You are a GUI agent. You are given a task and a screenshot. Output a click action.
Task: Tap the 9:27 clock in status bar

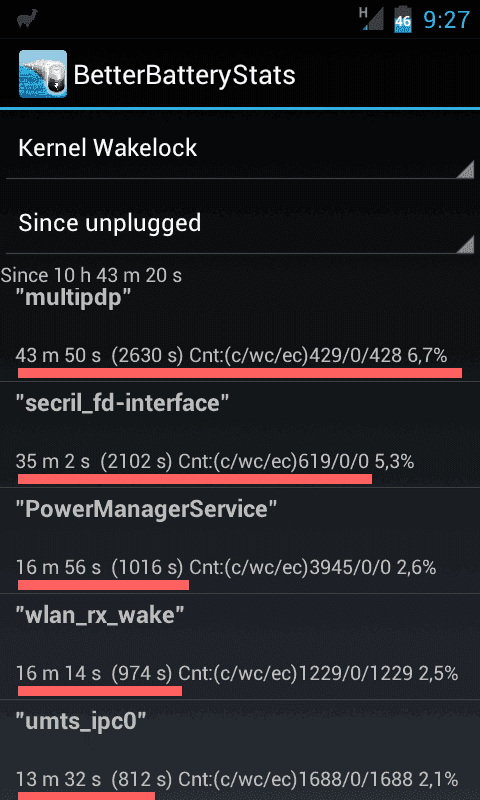point(446,20)
